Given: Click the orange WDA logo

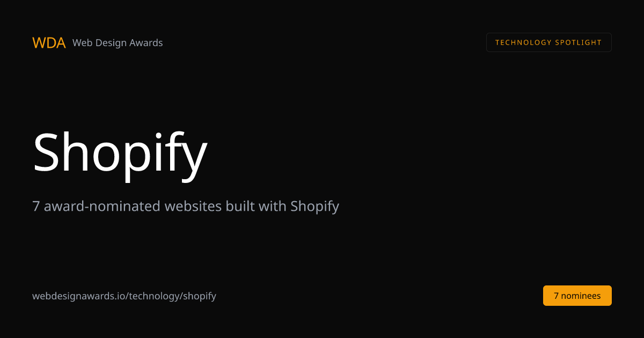Looking at the screenshot, I should coord(49,43).
